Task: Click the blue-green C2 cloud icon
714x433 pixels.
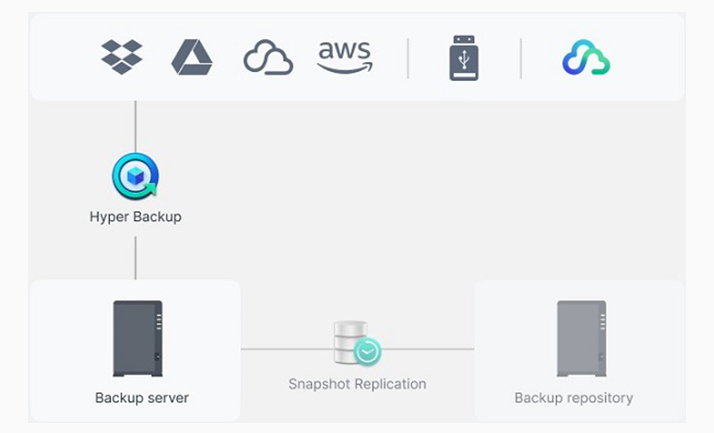Action: [586, 58]
